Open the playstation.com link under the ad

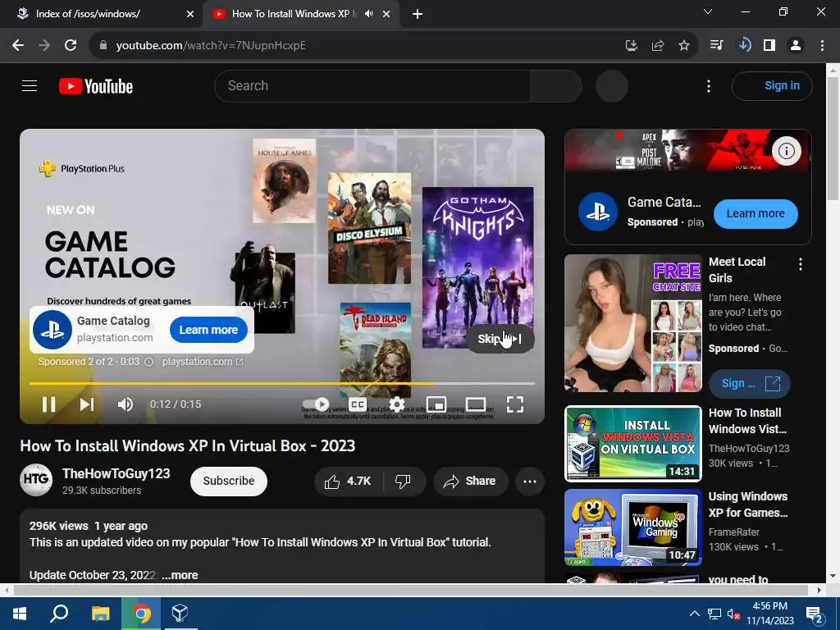(203, 362)
